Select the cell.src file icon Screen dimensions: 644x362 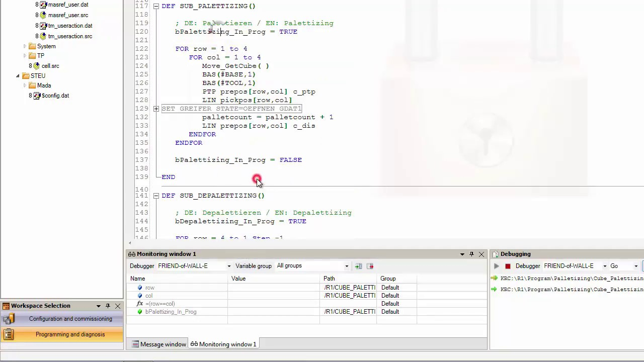point(37,66)
